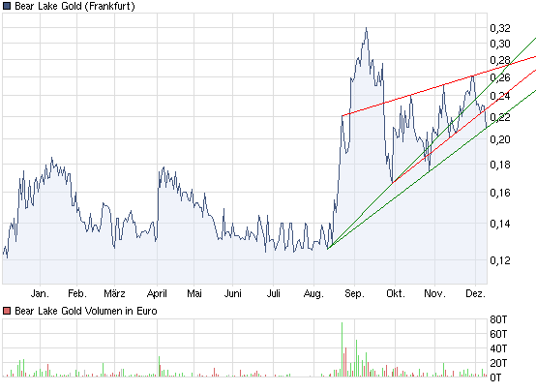536x392 pixels.
Task: Click the 'Jan.' month label
Action: [x=40, y=293]
